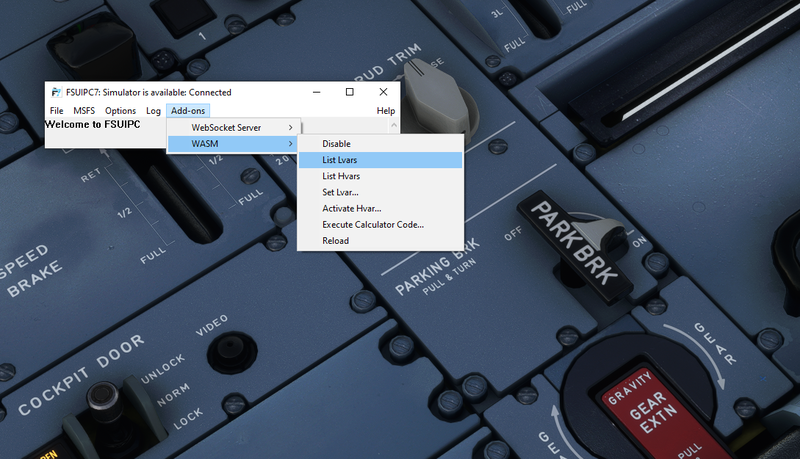Click the FSUIPC7 title bar icon
This screenshot has width=800, height=459.
click(56, 92)
